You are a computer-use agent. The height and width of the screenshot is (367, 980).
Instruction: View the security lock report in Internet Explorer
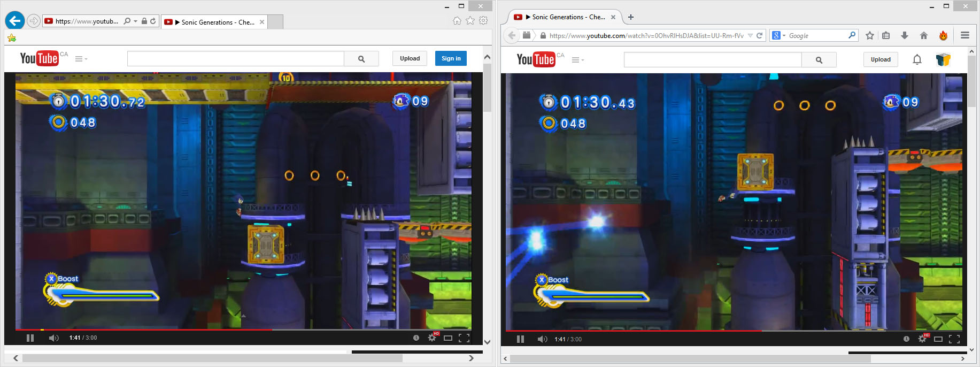pyautogui.click(x=144, y=21)
